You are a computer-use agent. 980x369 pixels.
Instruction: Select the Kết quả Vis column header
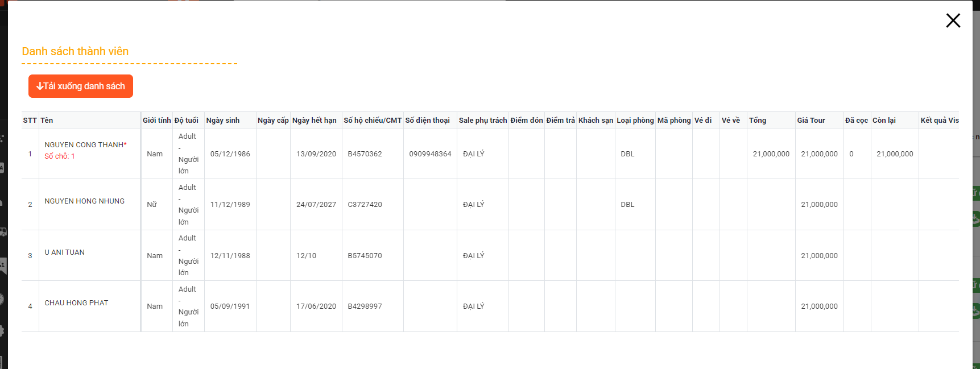point(940,121)
